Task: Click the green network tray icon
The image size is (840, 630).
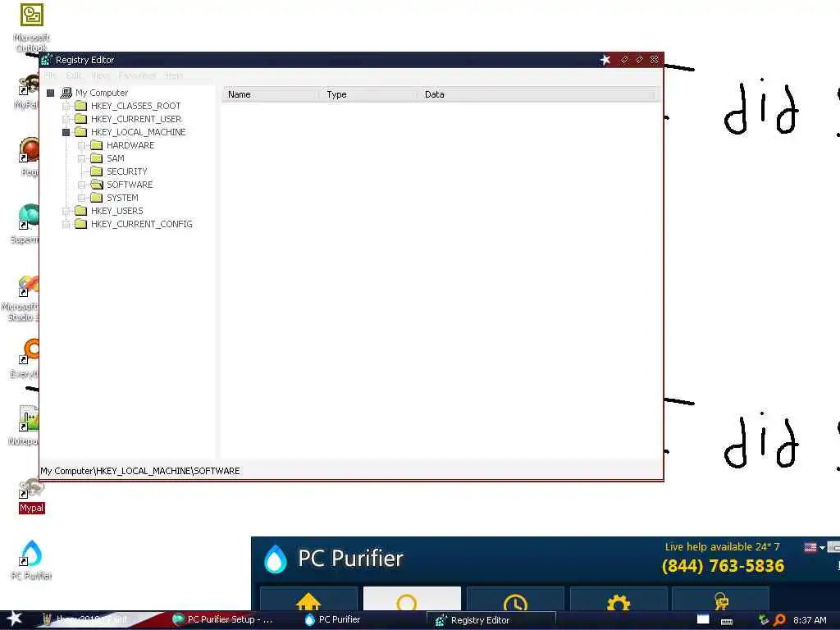Action: (x=764, y=620)
